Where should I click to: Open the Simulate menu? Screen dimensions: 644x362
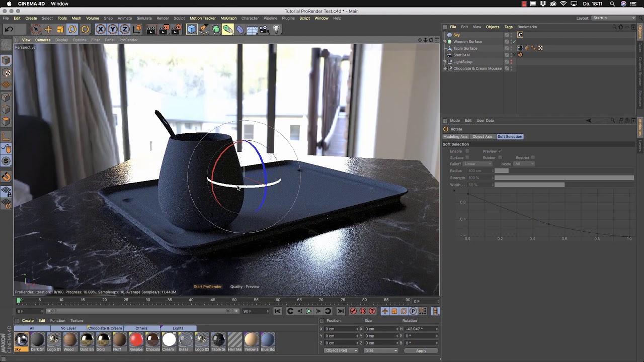144,18
